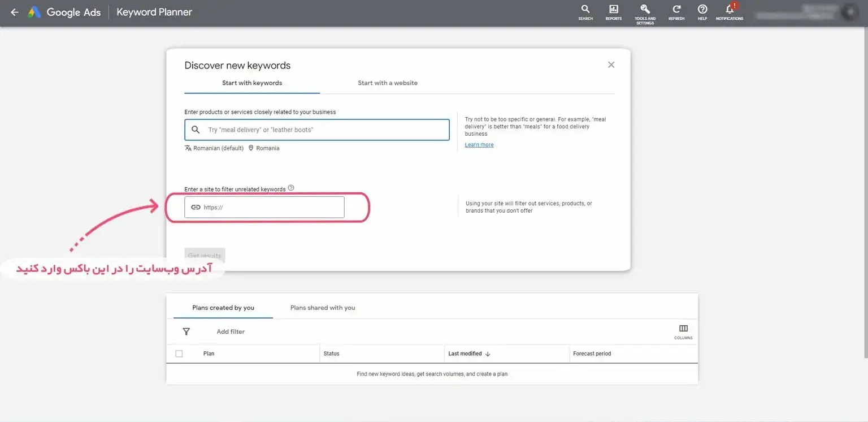Click help icon next to site filter label
Viewport: 868px width, 422px height.
tap(291, 188)
